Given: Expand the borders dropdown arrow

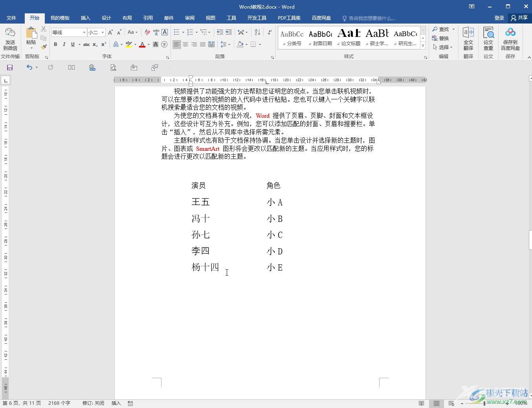Looking at the screenshot, I should click(x=260, y=44).
